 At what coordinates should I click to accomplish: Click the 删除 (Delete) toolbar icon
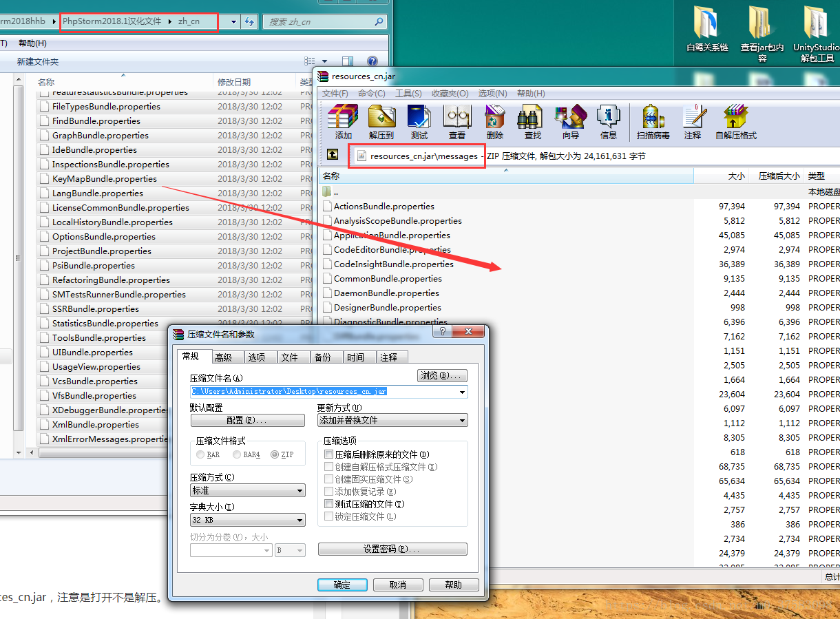point(495,122)
